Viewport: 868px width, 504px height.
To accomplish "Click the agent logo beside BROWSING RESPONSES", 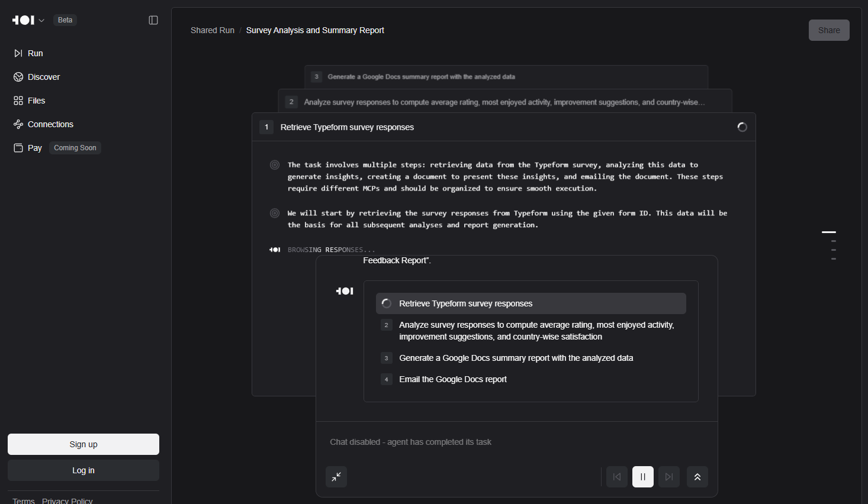I will click(275, 250).
